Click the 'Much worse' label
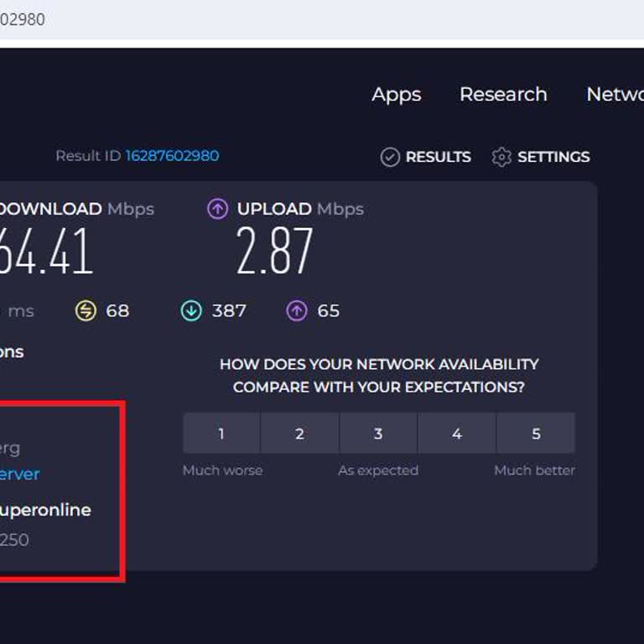 (x=222, y=470)
